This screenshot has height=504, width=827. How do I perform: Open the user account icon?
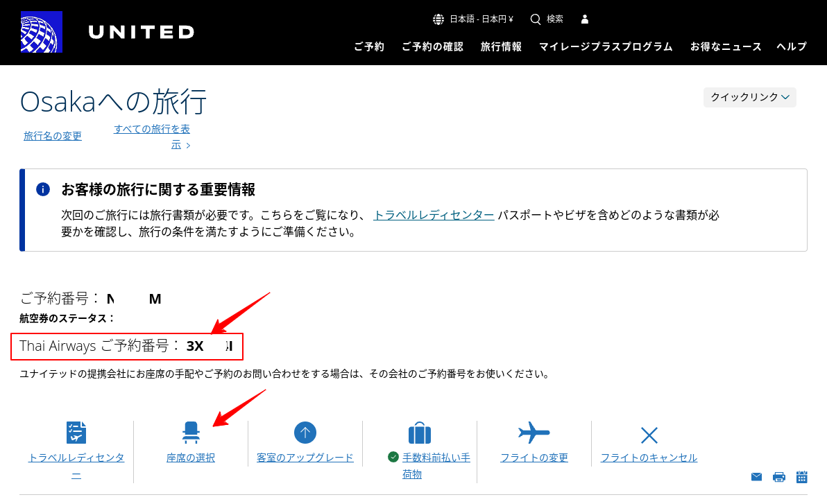(584, 19)
